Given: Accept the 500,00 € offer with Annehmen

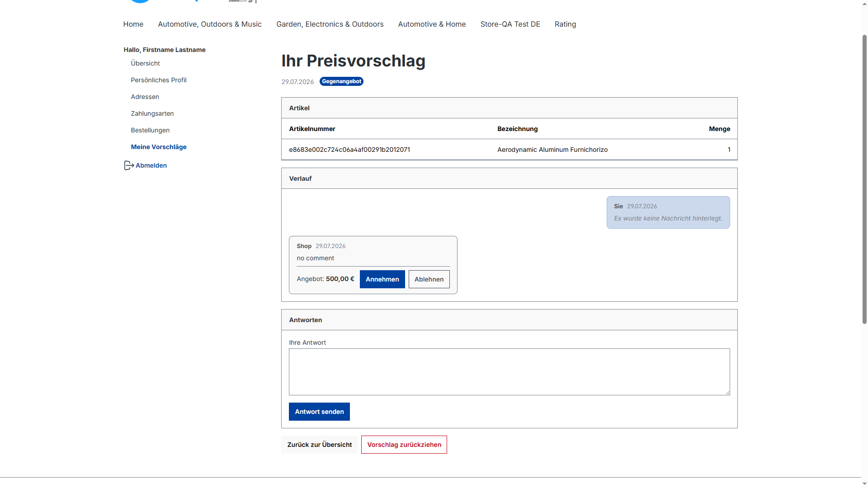Looking at the screenshot, I should coord(382,279).
